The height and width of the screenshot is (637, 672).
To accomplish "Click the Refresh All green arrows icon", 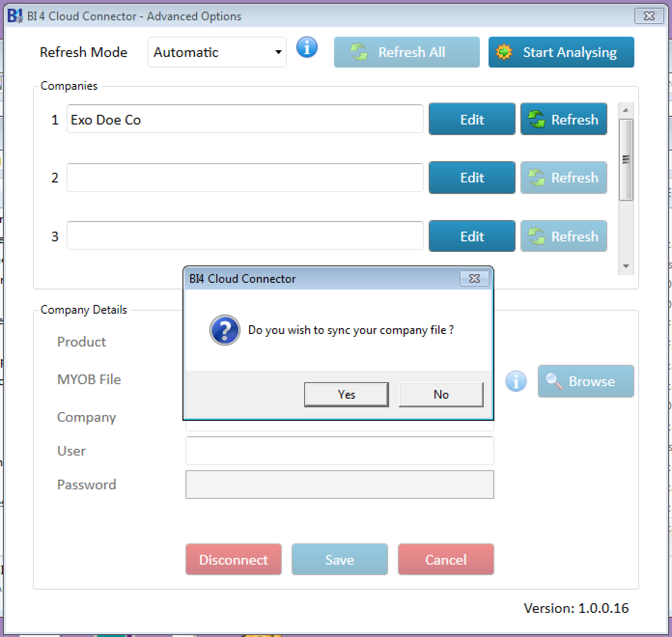I will [359, 52].
